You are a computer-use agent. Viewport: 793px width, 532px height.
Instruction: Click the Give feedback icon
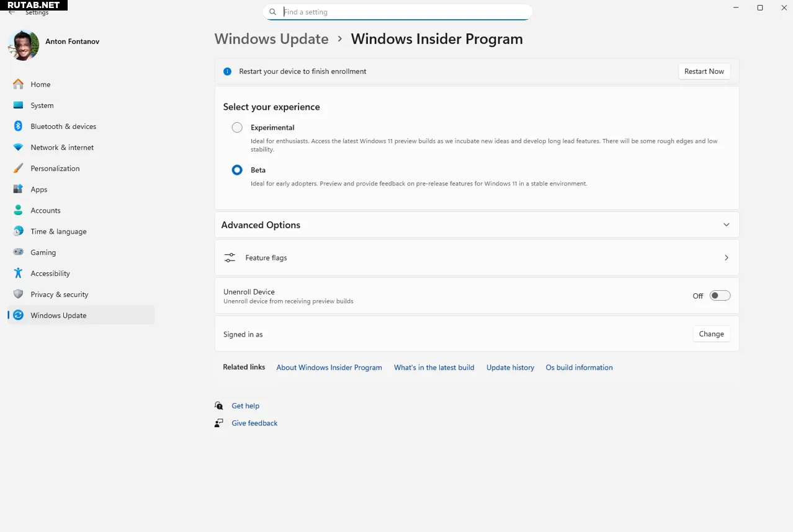click(x=219, y=423)
